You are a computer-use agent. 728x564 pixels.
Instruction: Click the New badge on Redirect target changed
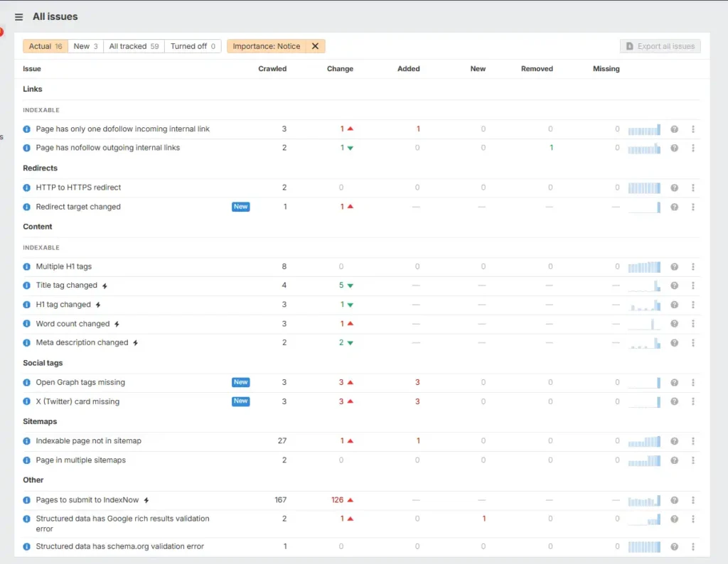click(x=240, y=207)
